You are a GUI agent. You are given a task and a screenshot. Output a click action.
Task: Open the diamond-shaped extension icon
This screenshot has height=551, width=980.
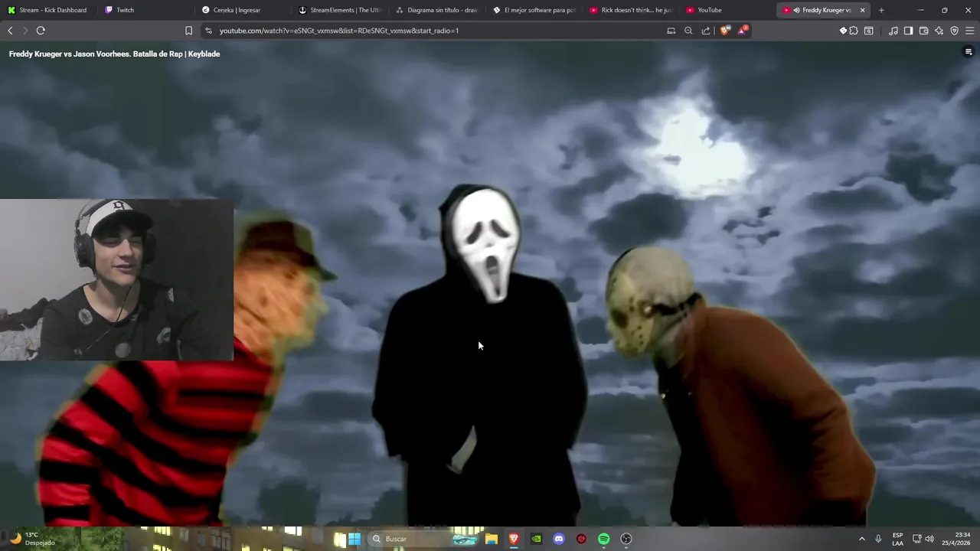coord(843,31)
